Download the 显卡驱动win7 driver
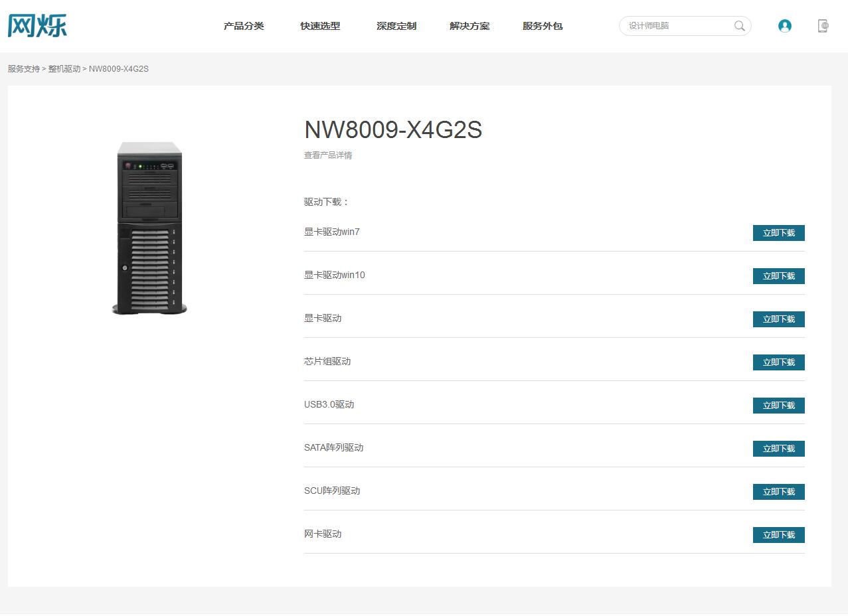 (x=778, y=233)
